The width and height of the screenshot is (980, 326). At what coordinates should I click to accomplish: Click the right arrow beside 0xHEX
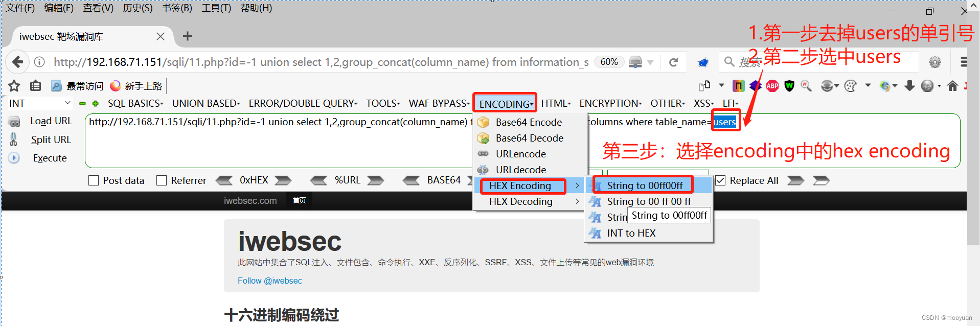coord(283,180)
